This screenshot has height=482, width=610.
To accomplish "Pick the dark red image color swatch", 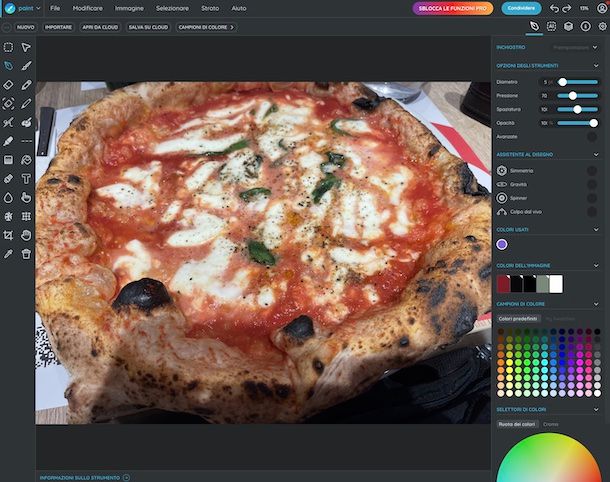I will [x=503, y=284].
